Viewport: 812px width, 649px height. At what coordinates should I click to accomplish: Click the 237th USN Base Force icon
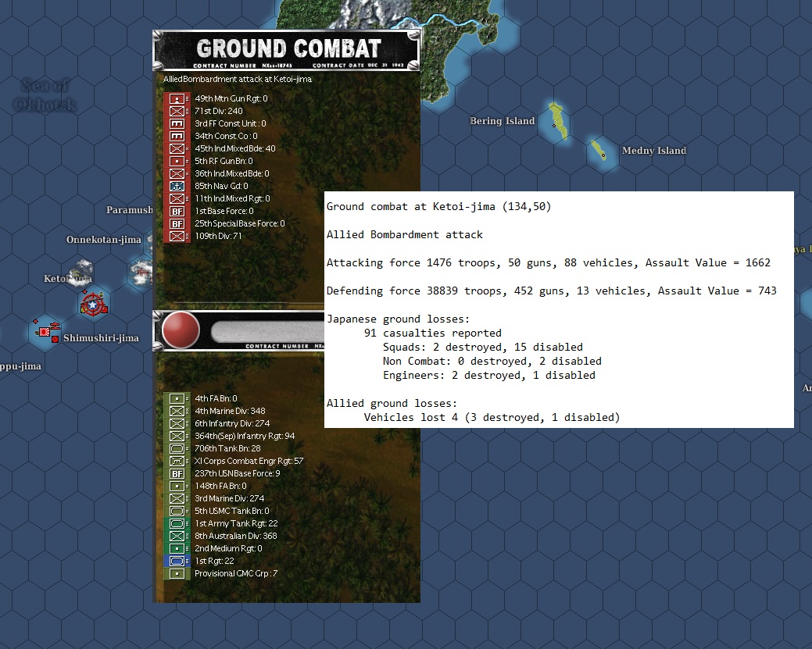tap(177, 473)
